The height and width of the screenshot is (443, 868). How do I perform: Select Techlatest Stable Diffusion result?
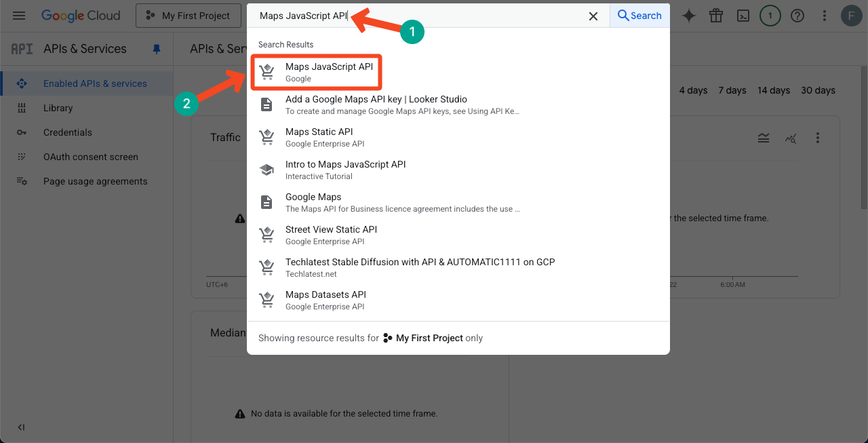point(458,267)
